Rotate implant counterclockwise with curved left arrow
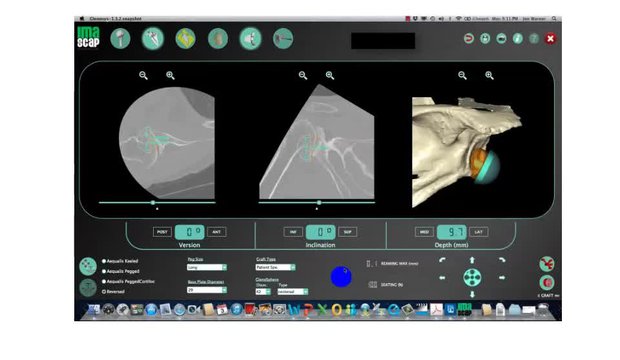Screen dimensions: 620x360 (442, 260)
